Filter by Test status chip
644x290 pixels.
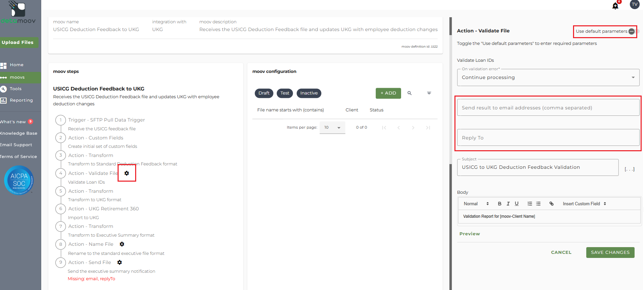click(x=285, y=93)
